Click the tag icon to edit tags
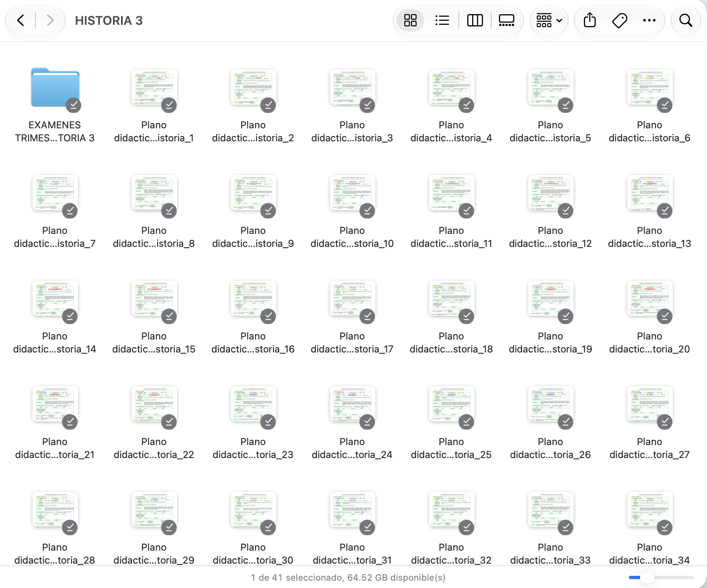Screen dimensions: 707x588 tap(619, 20)
